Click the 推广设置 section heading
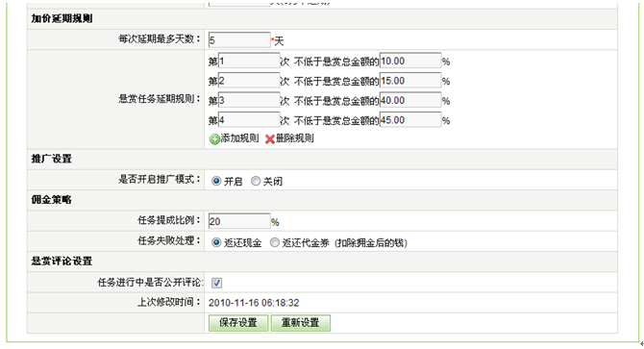Image resolution: width=644 pixels, height=349 pixels. [x=52, y=159]
